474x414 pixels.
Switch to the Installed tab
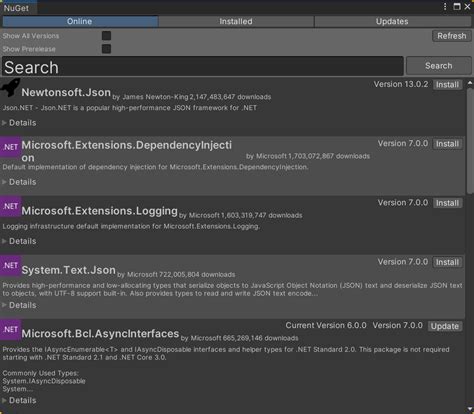pos(236,21)
